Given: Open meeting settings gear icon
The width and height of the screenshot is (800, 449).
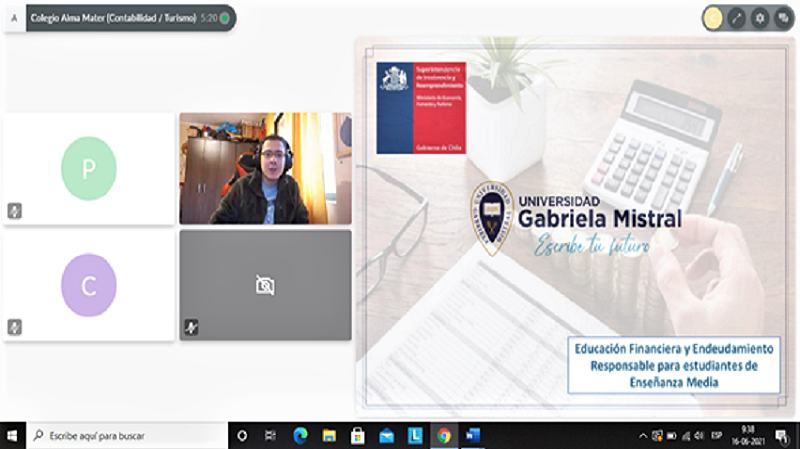Looking at the screenshot, I should (x=760, y=18).
